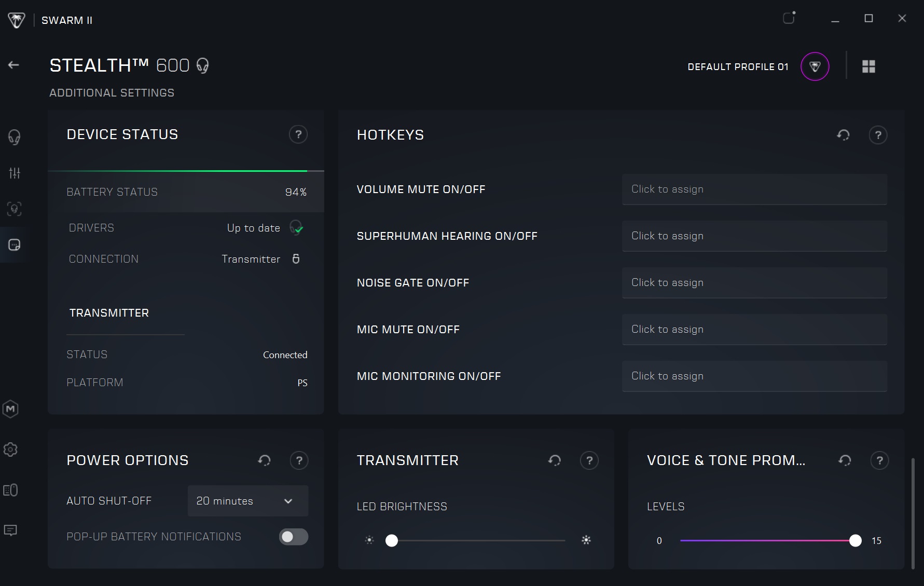Viewport: 924px width, 586px height.
Task: Assign a hotkey for Mic Monitoring On/Off
Action: 754,376
